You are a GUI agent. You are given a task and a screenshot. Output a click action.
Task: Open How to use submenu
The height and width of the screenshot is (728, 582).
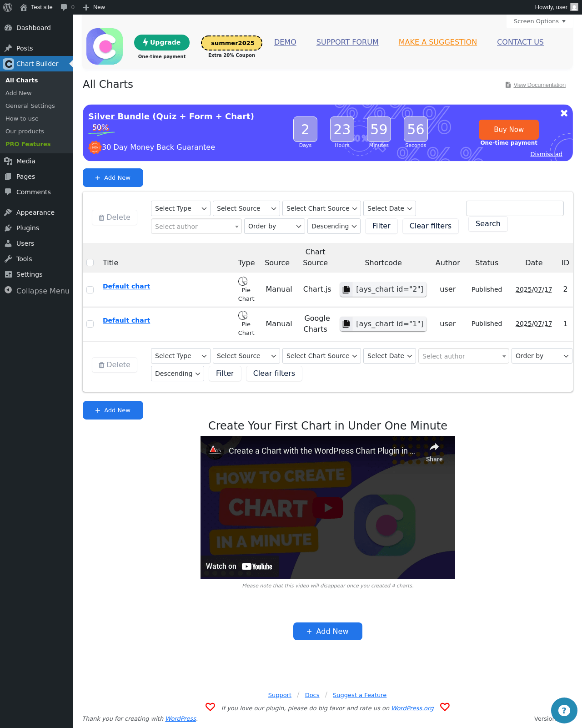[x=22, y=118]
